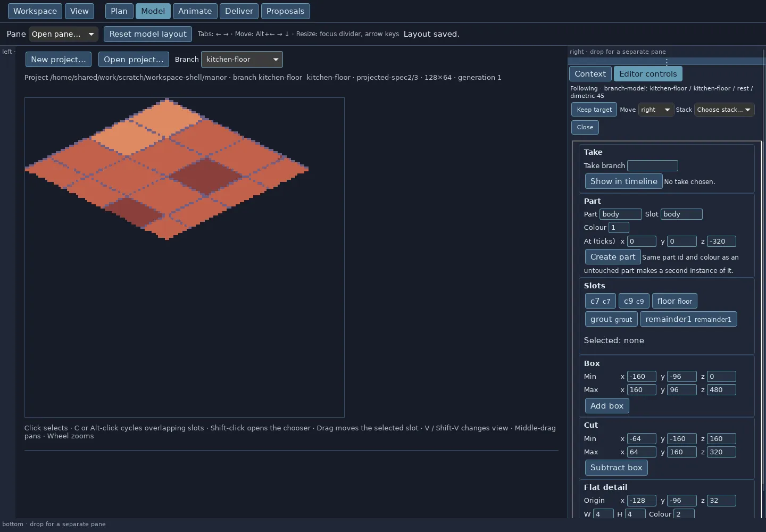
Task: Select the grout slot
Action: click(611, 319)
